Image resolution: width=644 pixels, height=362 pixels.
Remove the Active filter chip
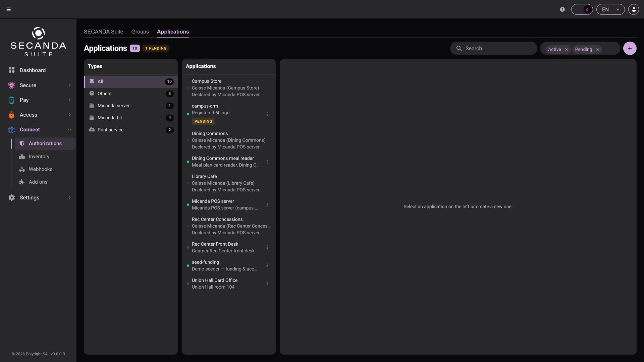(x=567, y=50)
